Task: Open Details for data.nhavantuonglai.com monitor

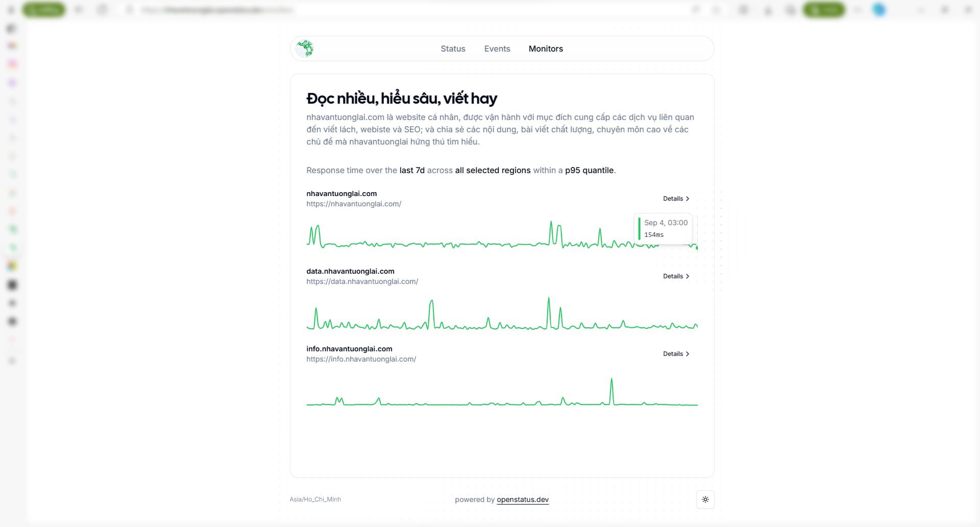Action: point(676,276)
